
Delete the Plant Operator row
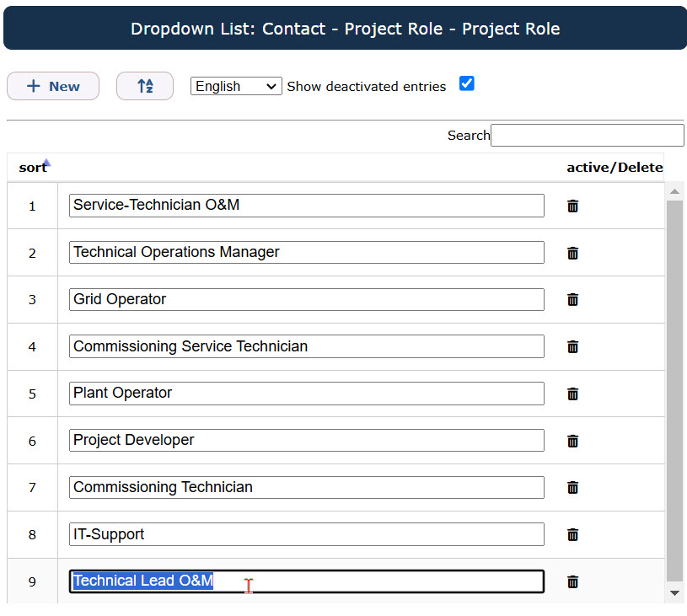point(572,394)
